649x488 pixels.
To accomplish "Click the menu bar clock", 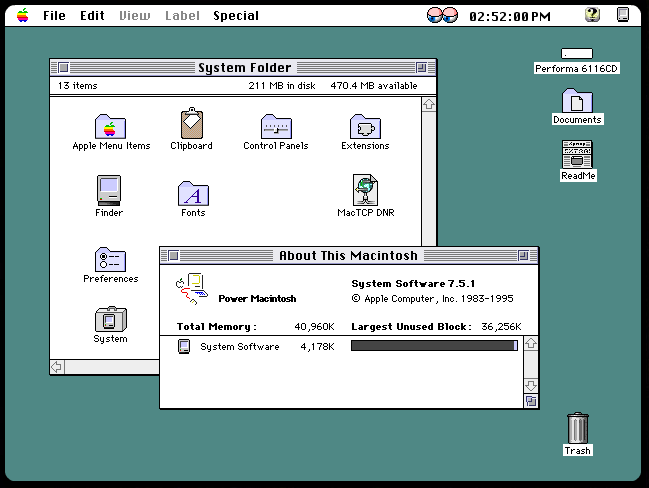I will point(510,16).
